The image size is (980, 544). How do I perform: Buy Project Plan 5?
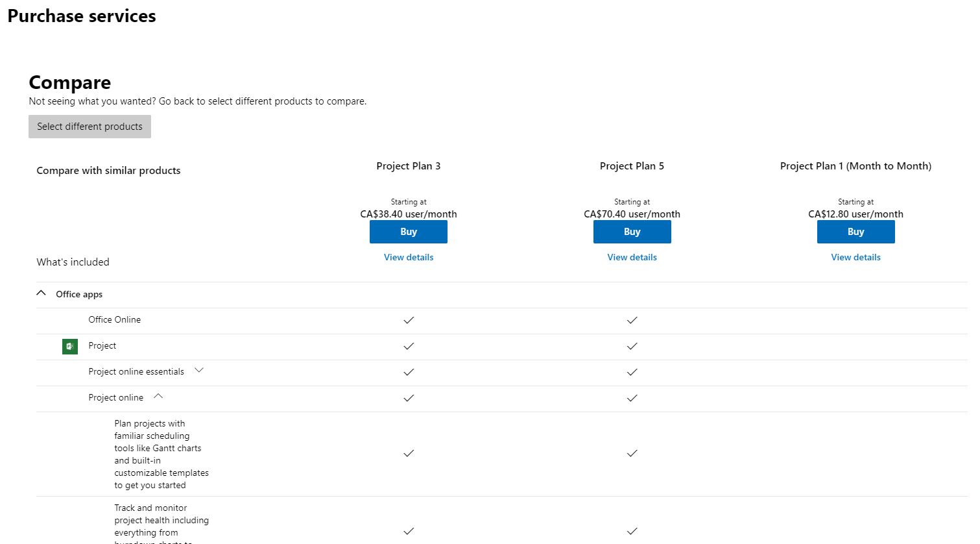pos(632,232)
